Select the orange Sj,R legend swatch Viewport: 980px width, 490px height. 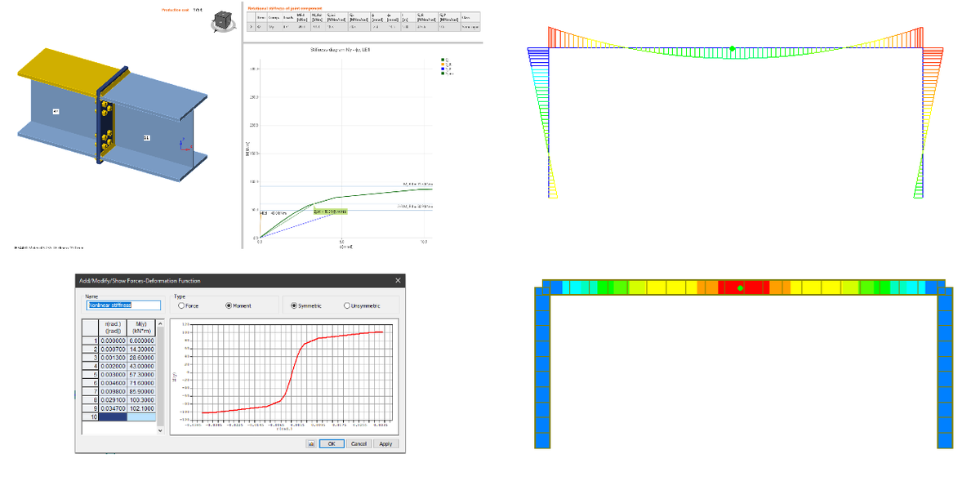pos(442,65)
